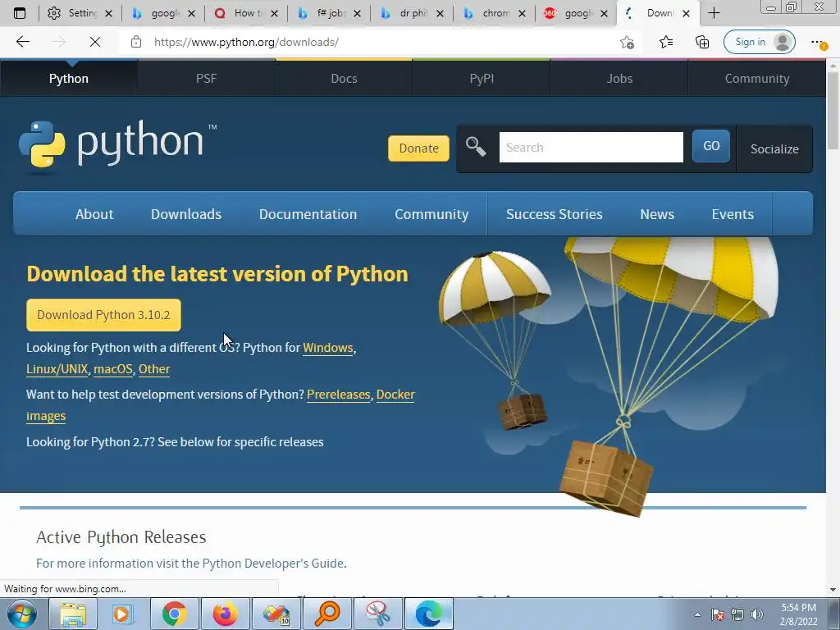Viewport: 840px width, 630px height.
Task: Open the macOS download link
Action: pos(113,369)
